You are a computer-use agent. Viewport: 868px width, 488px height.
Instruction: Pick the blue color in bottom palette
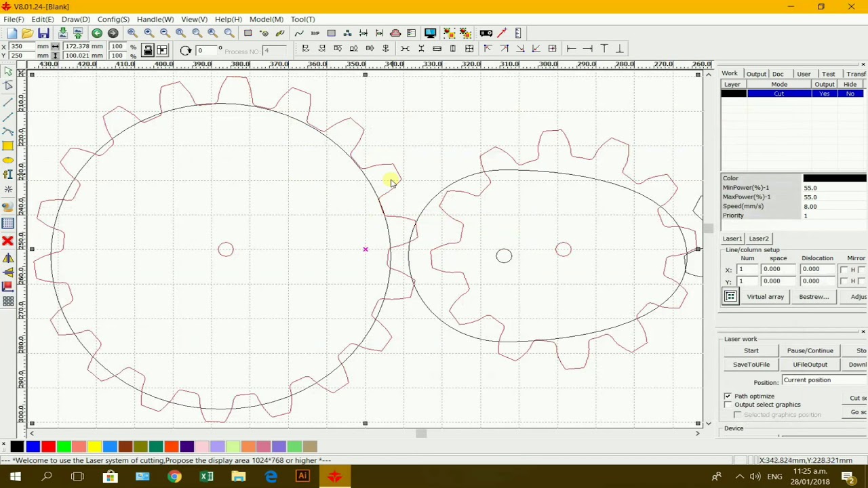coord(33,446)
